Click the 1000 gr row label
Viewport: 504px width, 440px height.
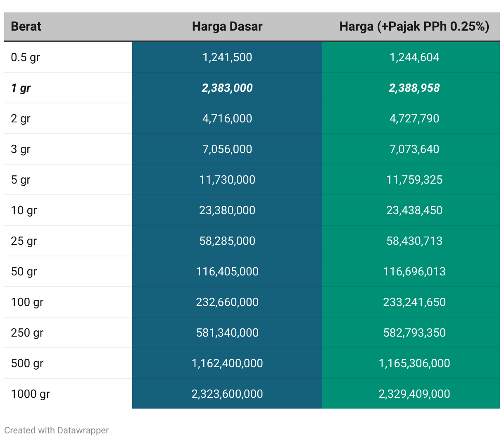(31, 394)
